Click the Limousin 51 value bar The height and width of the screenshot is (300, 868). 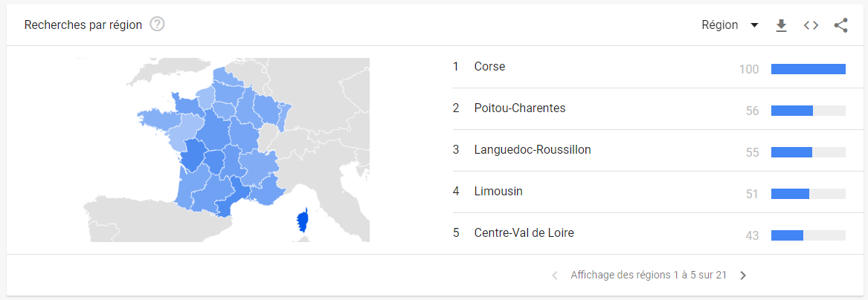(808, 194)
